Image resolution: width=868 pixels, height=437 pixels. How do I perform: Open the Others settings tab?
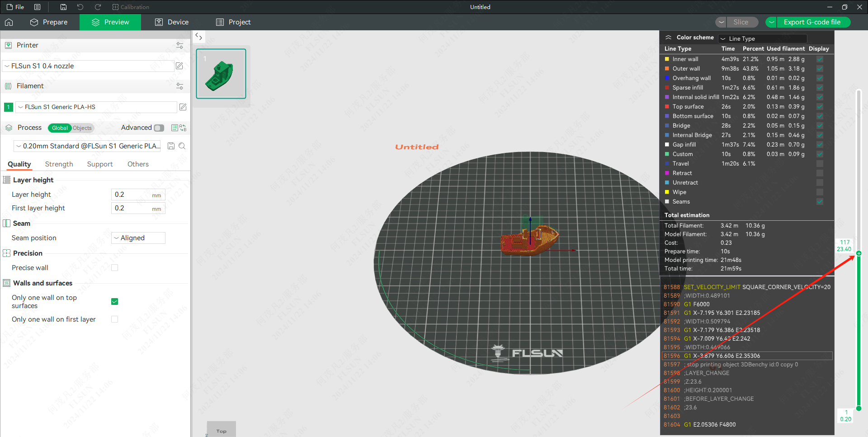click(138, 164)
